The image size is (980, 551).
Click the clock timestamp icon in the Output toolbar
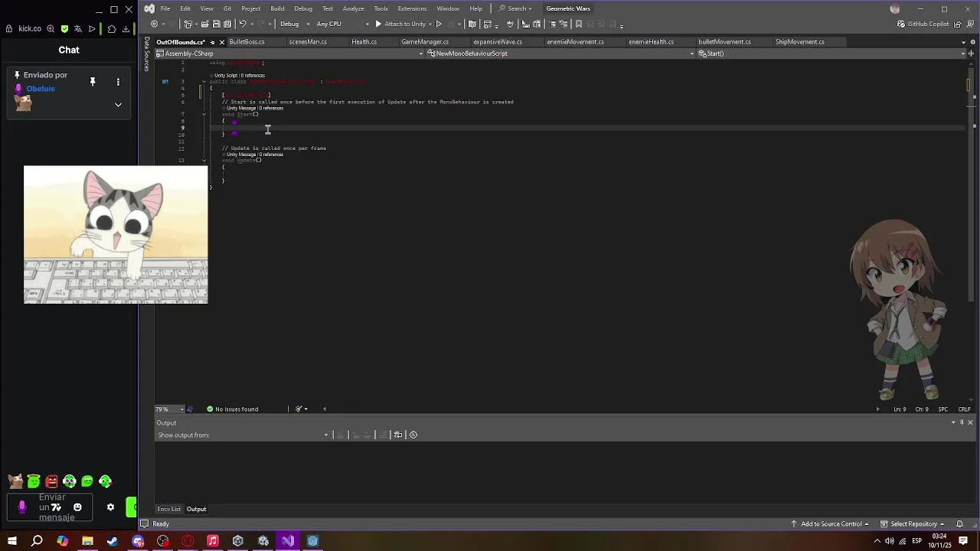point(413,435)
